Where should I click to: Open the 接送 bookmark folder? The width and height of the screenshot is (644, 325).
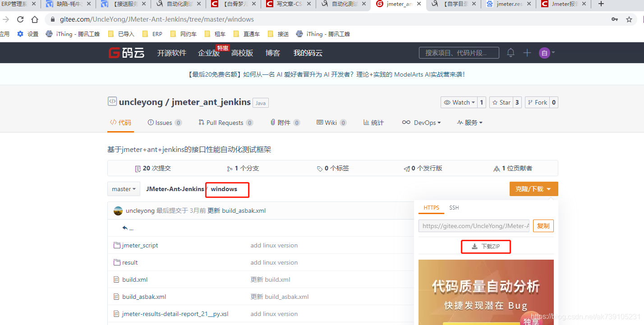pos(278,34)
